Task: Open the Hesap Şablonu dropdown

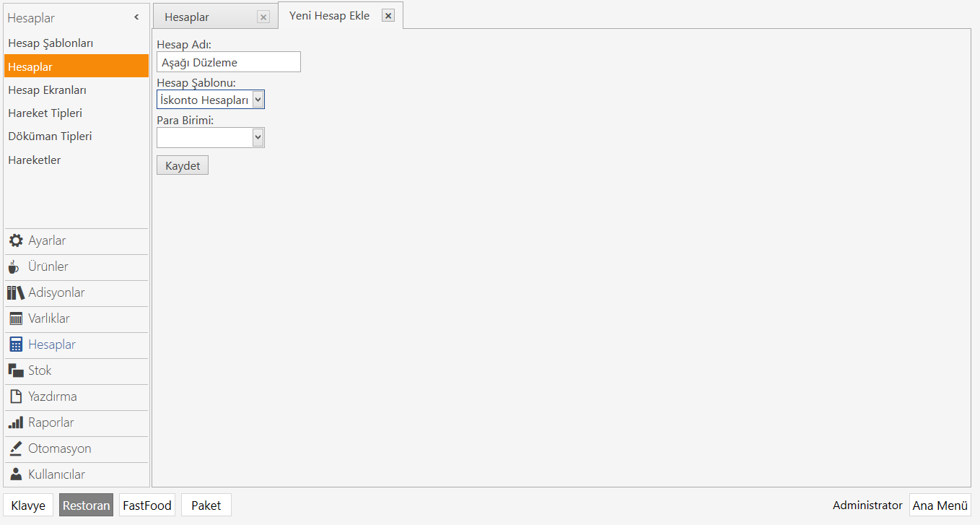Action: click(x=258, y=100)
